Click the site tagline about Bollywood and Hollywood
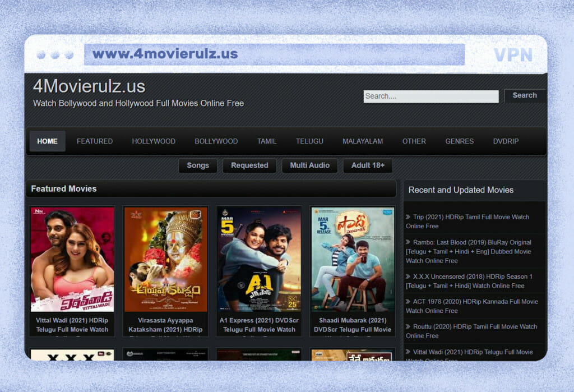574x392 pixels. click(x=138, y=104)
